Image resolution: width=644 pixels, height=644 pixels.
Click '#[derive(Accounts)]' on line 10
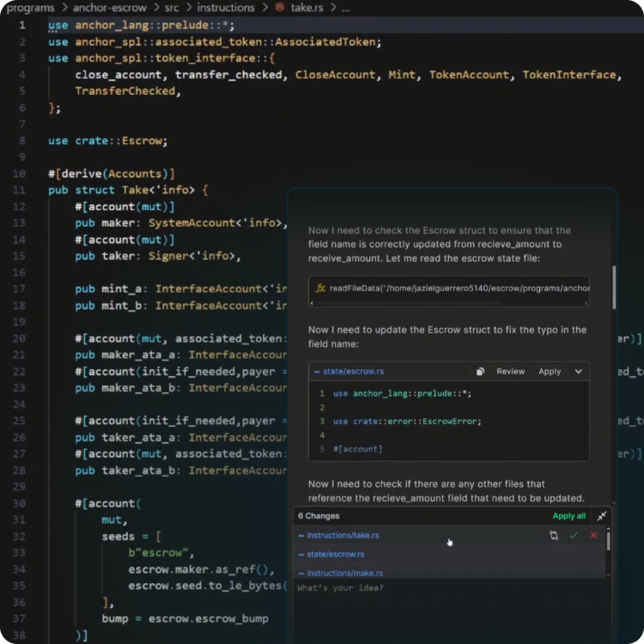(x=112, y=173)
